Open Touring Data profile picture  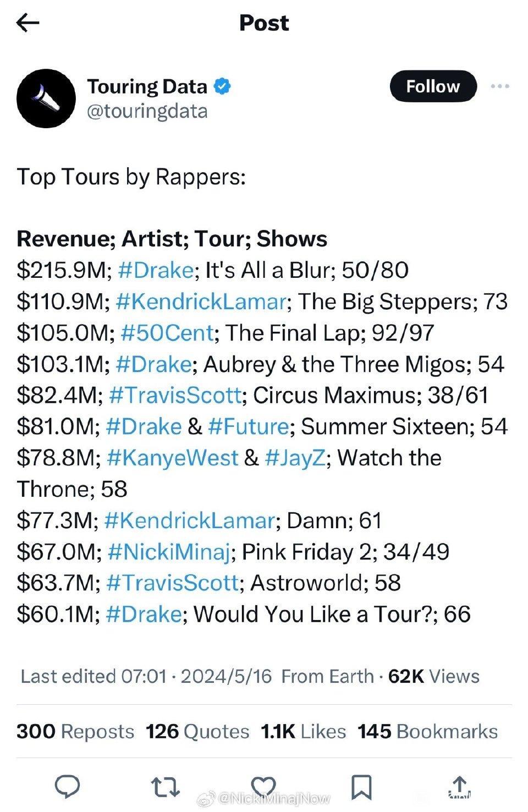[x=46, y=98]
